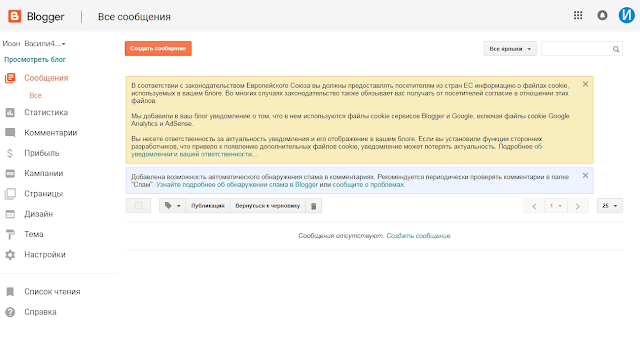Open the Google apps grid icon
Viewport: 640px width, 364px height.
578,16
